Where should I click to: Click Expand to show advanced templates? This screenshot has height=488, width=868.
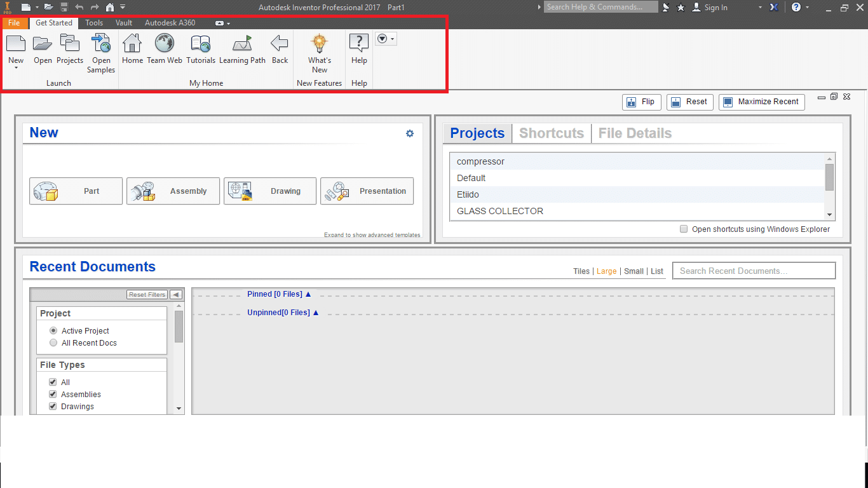[372, 234]
